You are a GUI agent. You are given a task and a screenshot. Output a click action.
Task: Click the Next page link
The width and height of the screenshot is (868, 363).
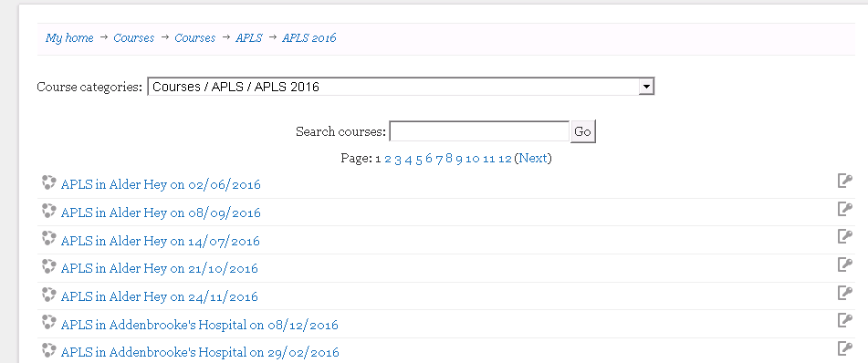533,159
